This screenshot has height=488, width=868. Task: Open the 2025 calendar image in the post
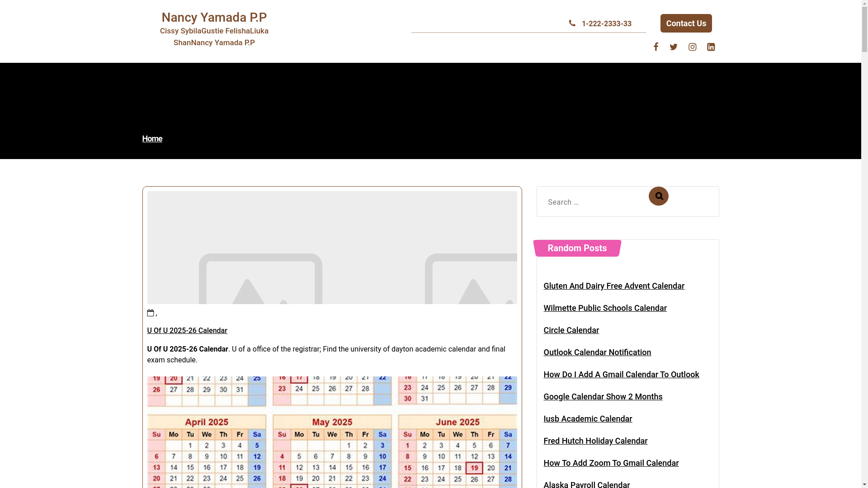332,432
